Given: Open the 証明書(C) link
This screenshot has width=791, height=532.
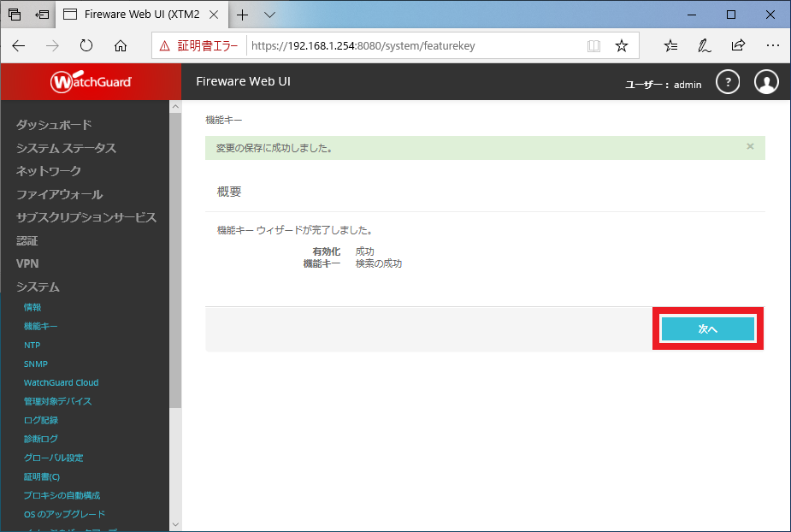Looking at the screenshot, I should coord(41,476).
